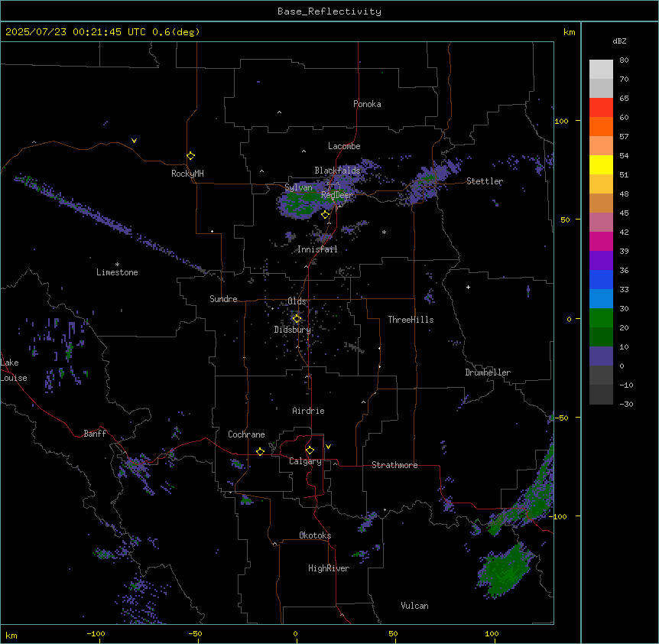Select the RedDeer label
The height and width of the screenshot is (644, 659).
337,195
